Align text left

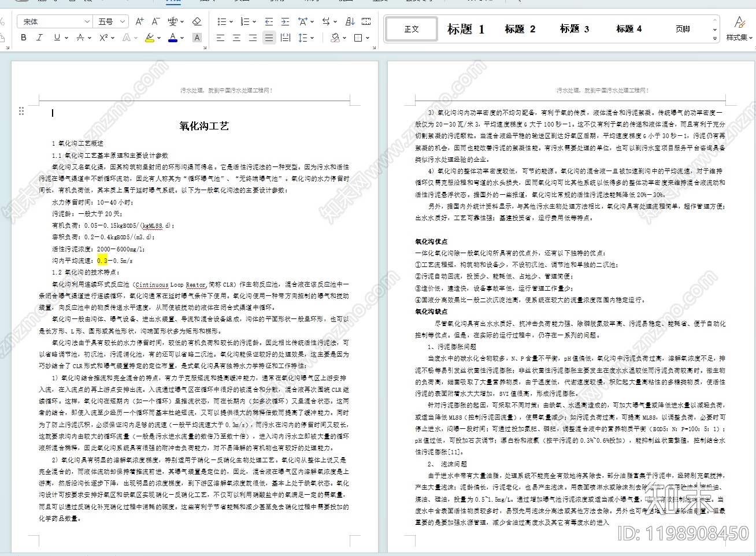pos(220,38)
